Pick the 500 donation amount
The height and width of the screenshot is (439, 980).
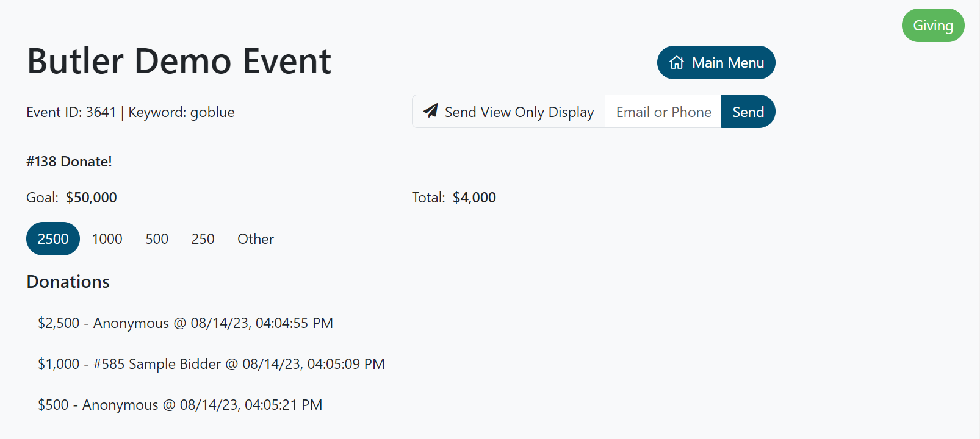click(157, 239)
